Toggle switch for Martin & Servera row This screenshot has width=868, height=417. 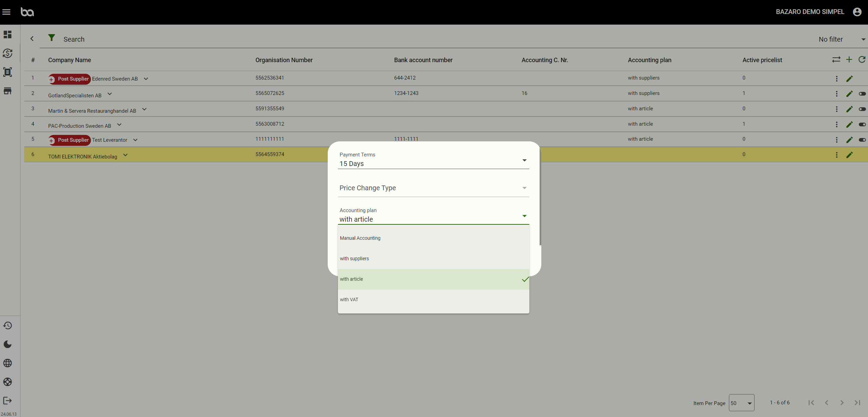tap(862, 109)
